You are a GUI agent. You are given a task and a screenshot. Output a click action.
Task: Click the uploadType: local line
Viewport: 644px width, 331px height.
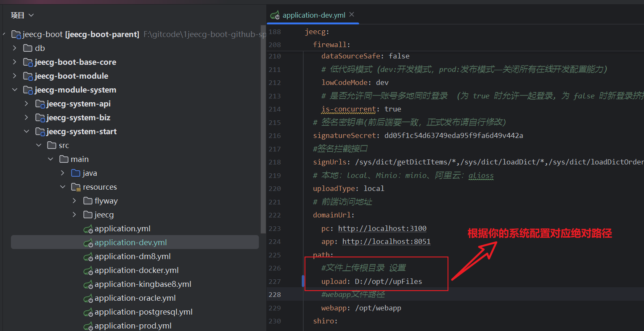349,188
